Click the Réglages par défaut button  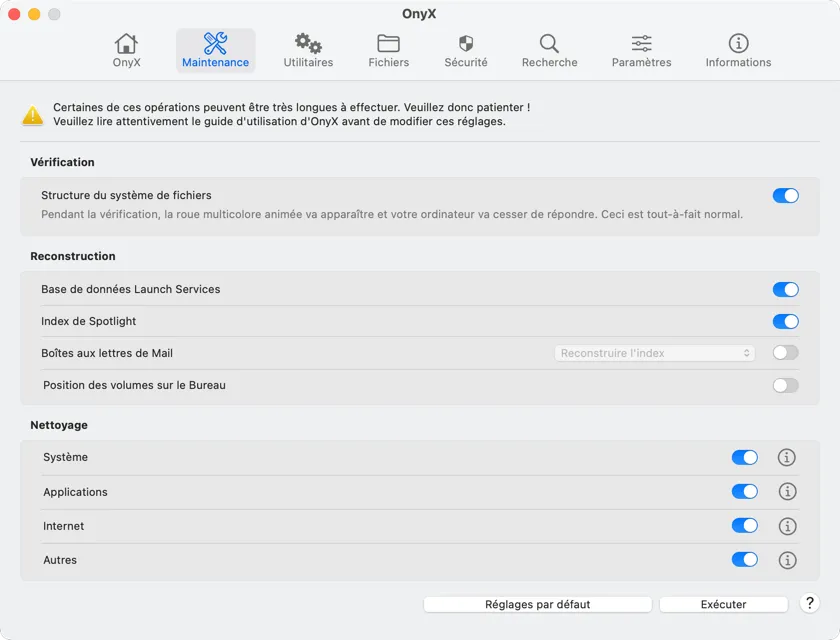537,604
